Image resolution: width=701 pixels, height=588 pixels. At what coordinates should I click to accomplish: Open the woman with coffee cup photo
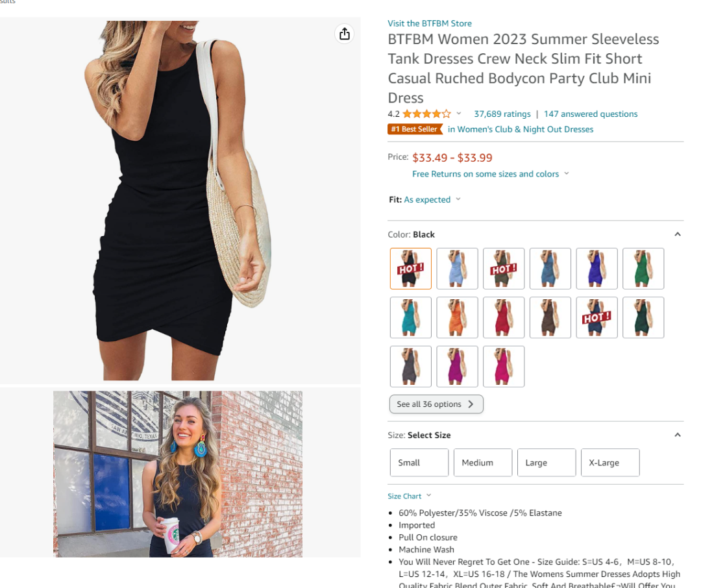pyautogui.click(x=178, y=474)
